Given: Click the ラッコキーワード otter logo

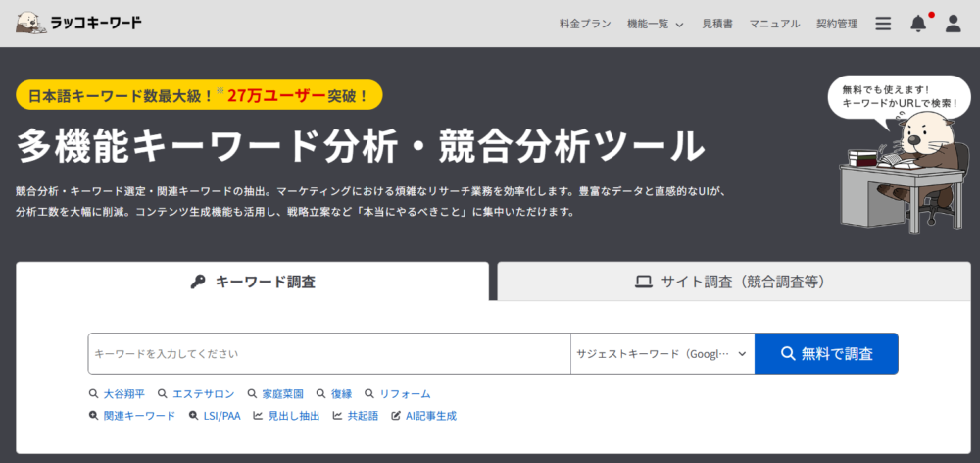Looking at the screenshot, I should (x=78, y=23).
